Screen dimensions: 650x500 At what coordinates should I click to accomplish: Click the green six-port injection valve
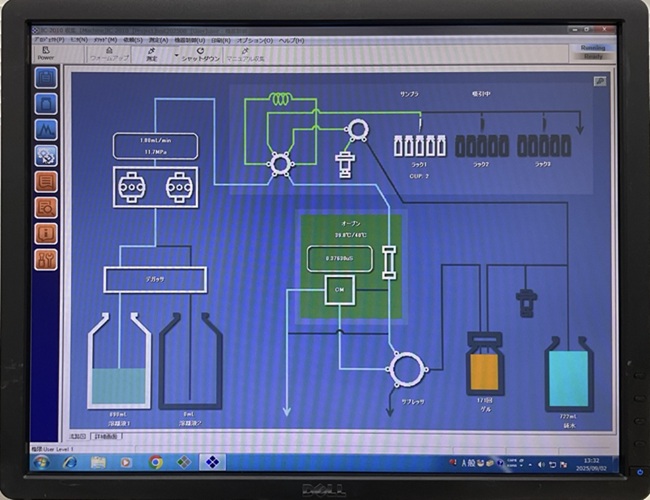[281, 163]
